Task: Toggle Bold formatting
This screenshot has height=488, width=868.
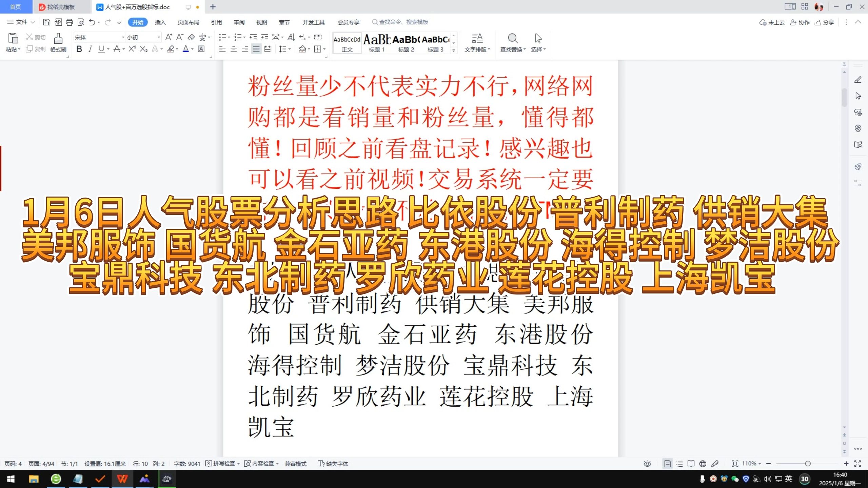Action: pos(79,49)
